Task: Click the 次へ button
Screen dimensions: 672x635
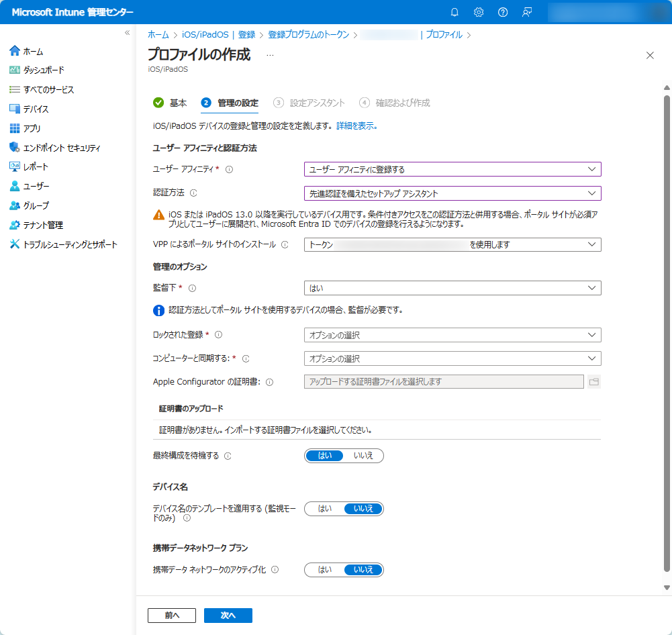Action: pos(228,616)
